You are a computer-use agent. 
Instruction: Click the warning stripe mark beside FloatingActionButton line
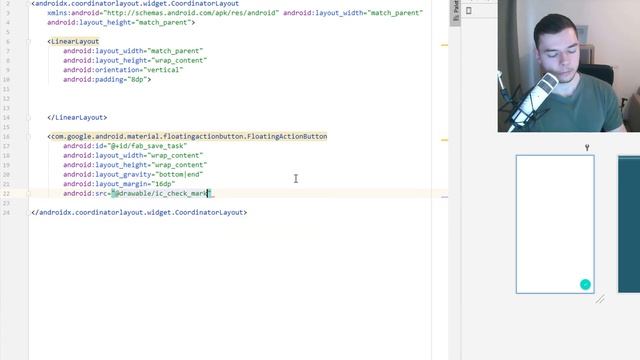coord(444,140)
